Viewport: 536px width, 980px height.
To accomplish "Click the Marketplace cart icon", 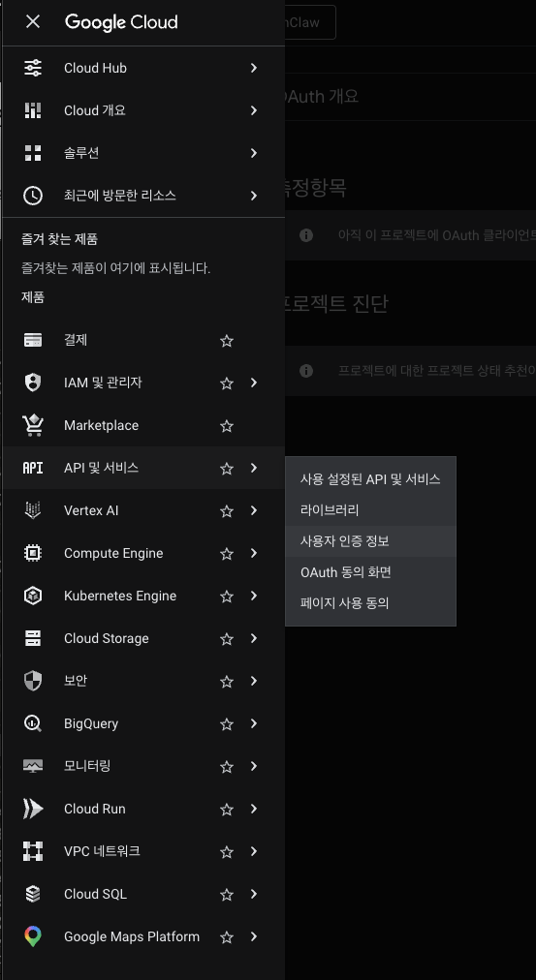I will pyautogui.click(x=33, y=425).
